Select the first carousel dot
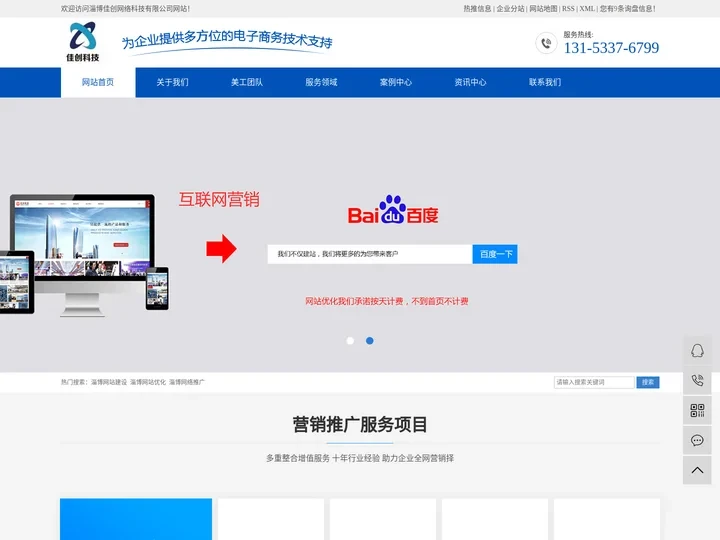 pyautogui.click(x=350, y=341)
